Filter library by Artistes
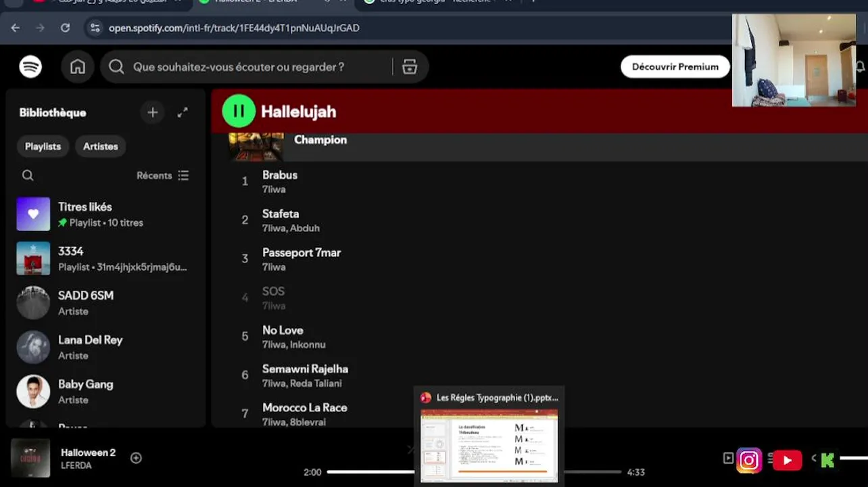 point(100,146)
